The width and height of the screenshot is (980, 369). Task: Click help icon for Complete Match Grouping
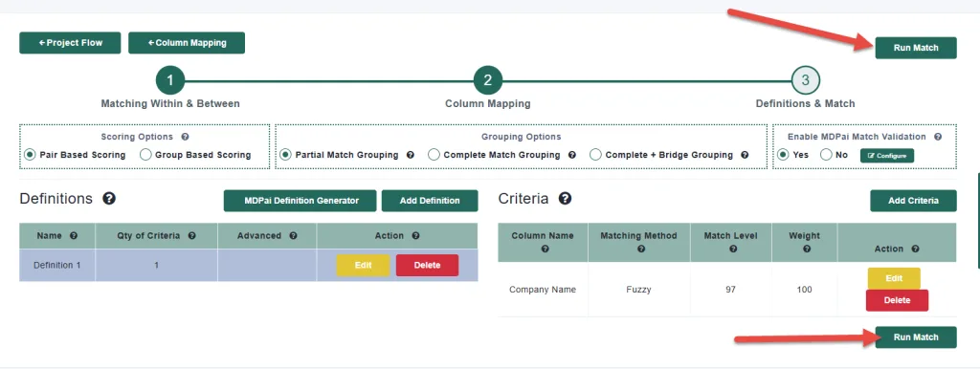(572, 155)
